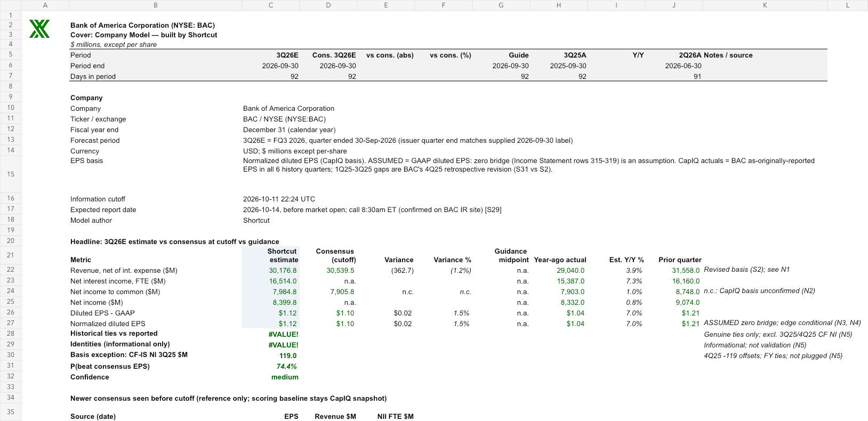Select the beat probability '74.4%' cell
The height and width of the screenshot is (421, 868).
(287, 367)
